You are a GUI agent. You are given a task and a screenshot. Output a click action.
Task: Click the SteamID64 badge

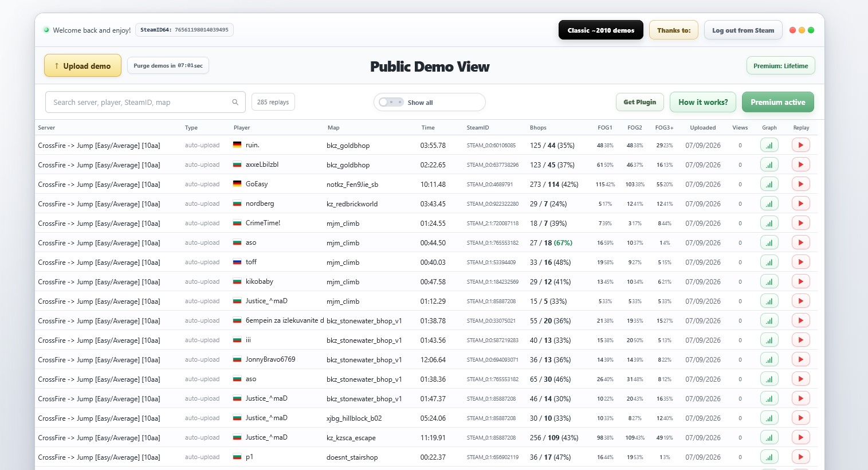pyautogui.click(x=184, y=29)
